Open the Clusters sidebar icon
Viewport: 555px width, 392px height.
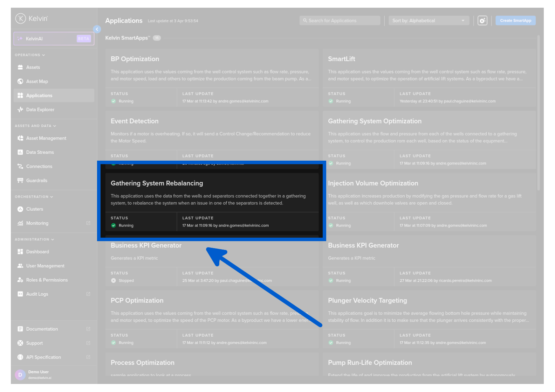tap(20, 209)
